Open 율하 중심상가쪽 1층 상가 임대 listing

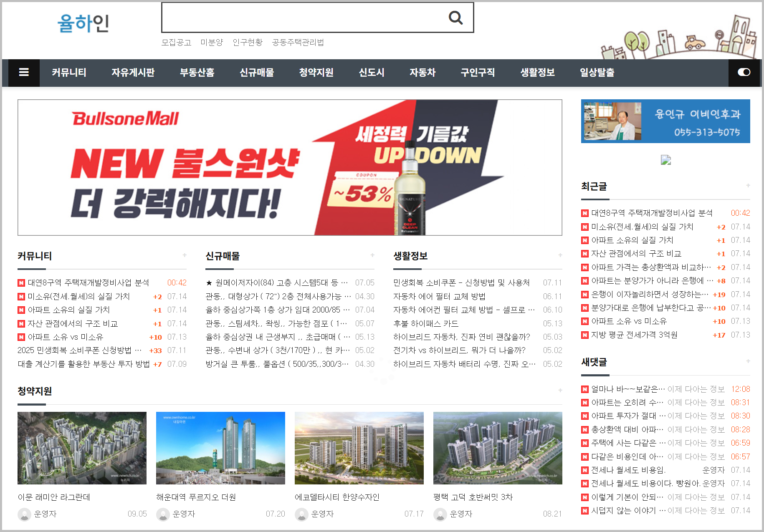[278, 310]
